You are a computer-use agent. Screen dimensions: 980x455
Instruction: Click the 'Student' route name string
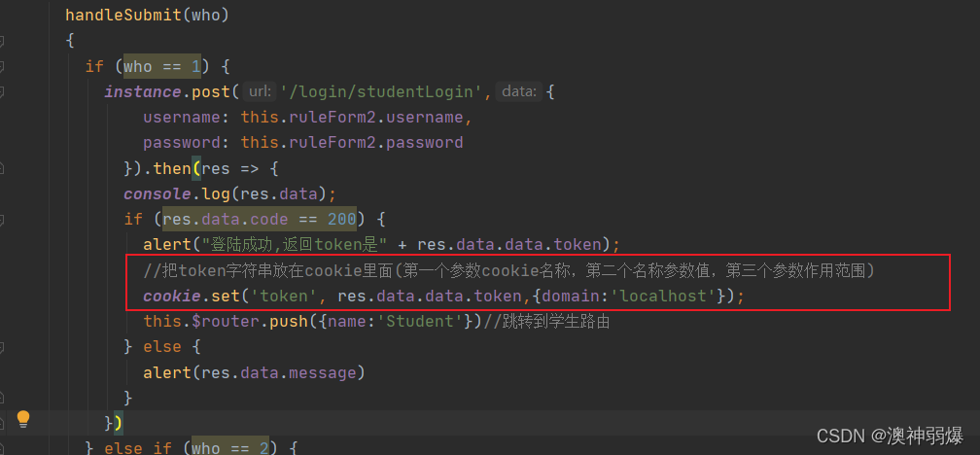(420, 321)
